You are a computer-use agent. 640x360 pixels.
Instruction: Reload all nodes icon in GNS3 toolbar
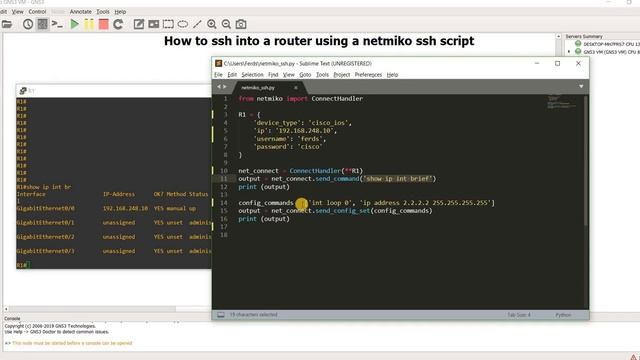point(118,24)
